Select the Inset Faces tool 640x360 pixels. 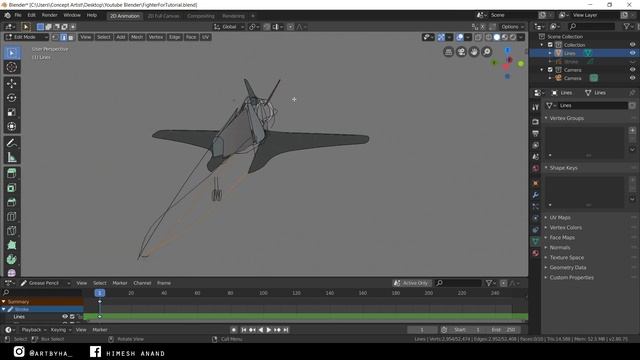tap(11, 188)
